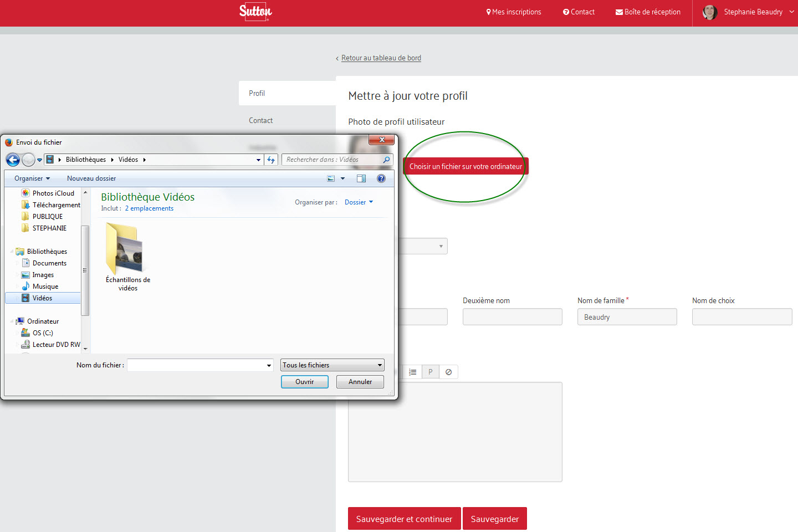Screen dimensions: 798x532
Task: Select Documents library
Action: (44, 263)
